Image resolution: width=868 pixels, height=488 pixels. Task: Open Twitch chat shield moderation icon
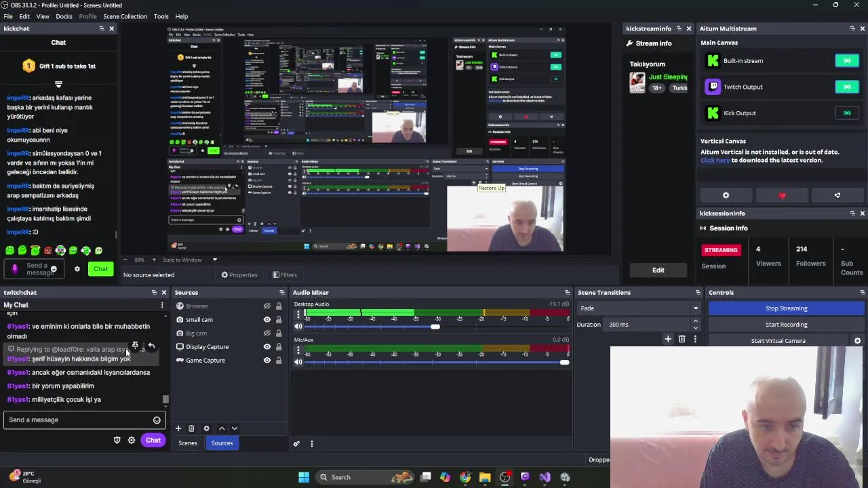click(x=117, y=441)
